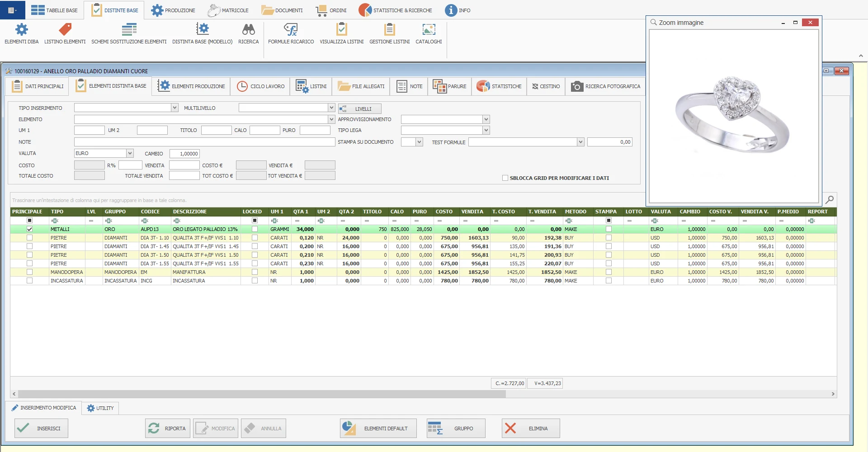Uncheck Principale for the METALLI row
The width and height of the screenshot is (868, 452).
point(29,229)
